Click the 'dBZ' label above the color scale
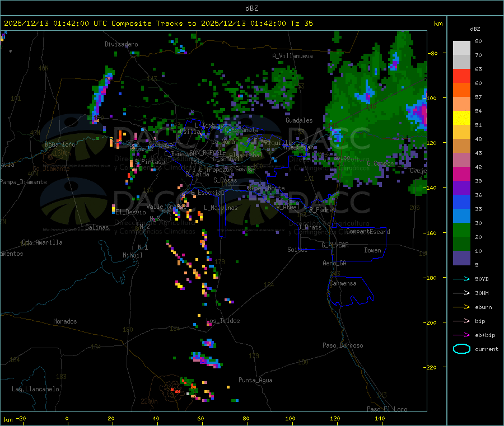 (475, 29)
